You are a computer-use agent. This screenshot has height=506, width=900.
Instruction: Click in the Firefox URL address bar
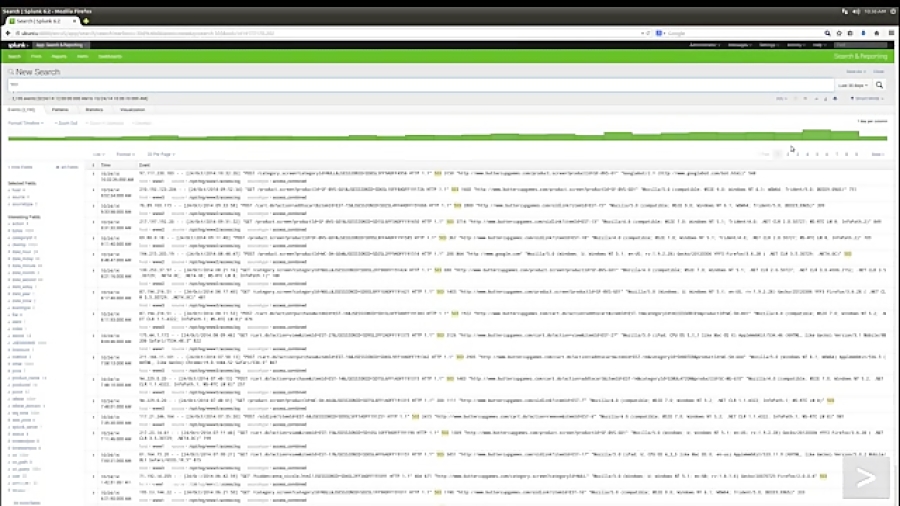pyautogui.click(x=327, y=33)
